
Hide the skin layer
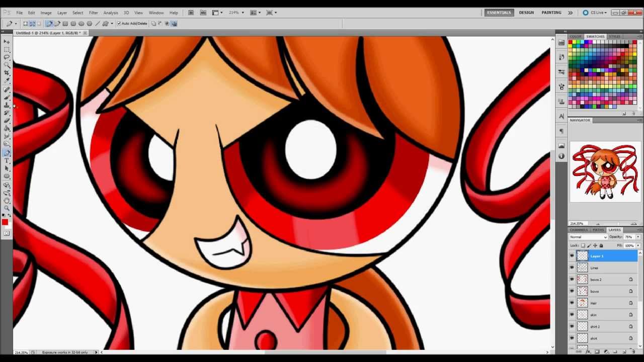pos(572,315)
